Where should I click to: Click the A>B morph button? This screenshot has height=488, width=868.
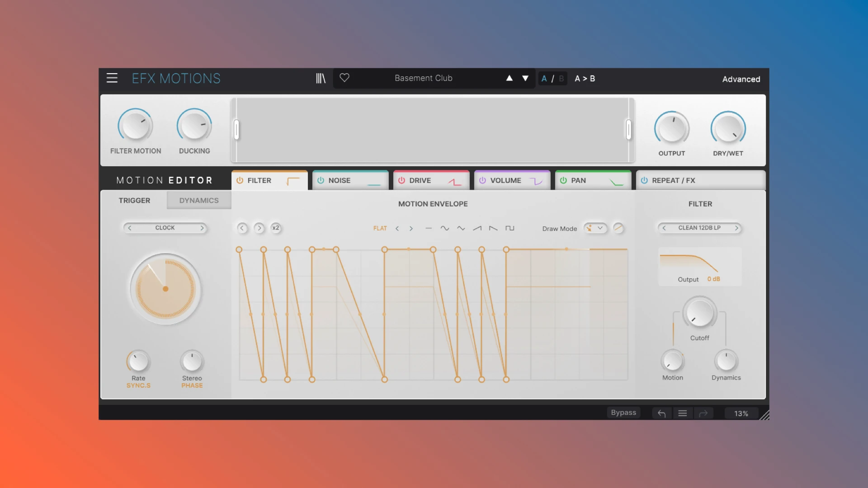click(x=584, y=78)
